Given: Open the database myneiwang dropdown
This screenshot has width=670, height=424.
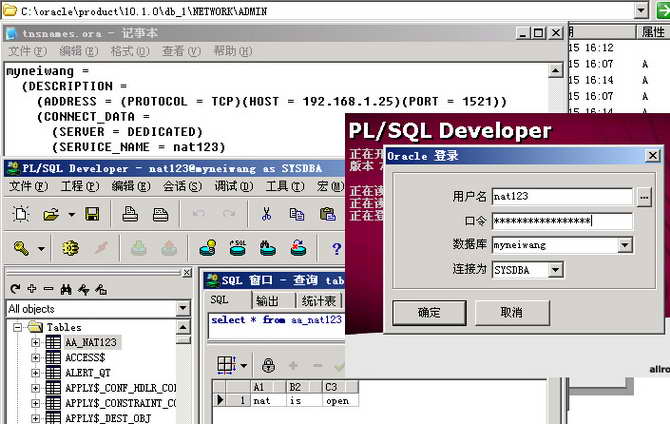Looking at the screenshot, I should [x=624, y=245].
